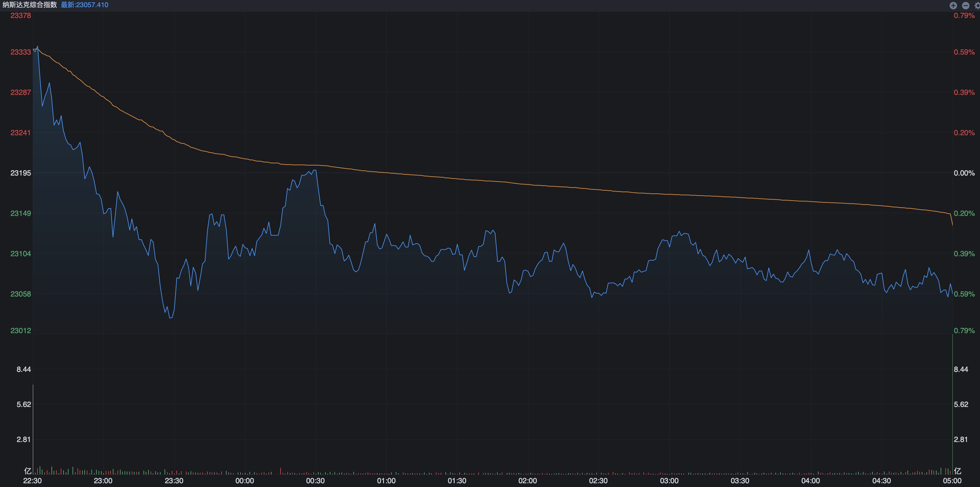
Task: Click the 23378 top price axis label
Action: coord(20,16)
